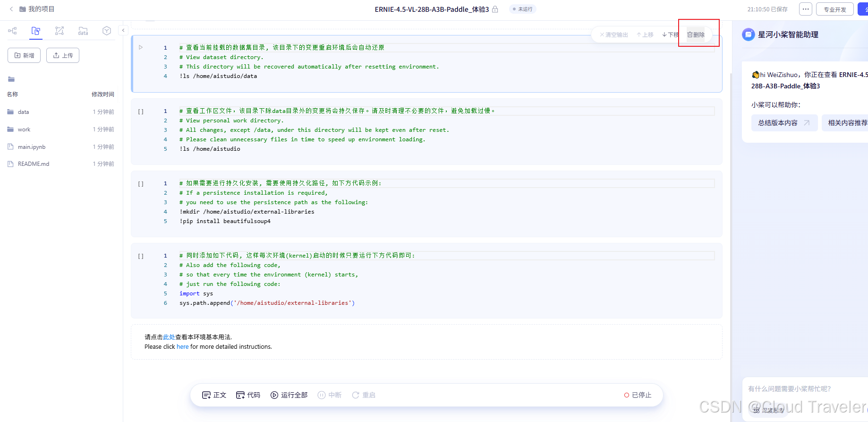
Task: Click the root folder icon above the file list
Action: pyautogui.click(x=11, y=79)
